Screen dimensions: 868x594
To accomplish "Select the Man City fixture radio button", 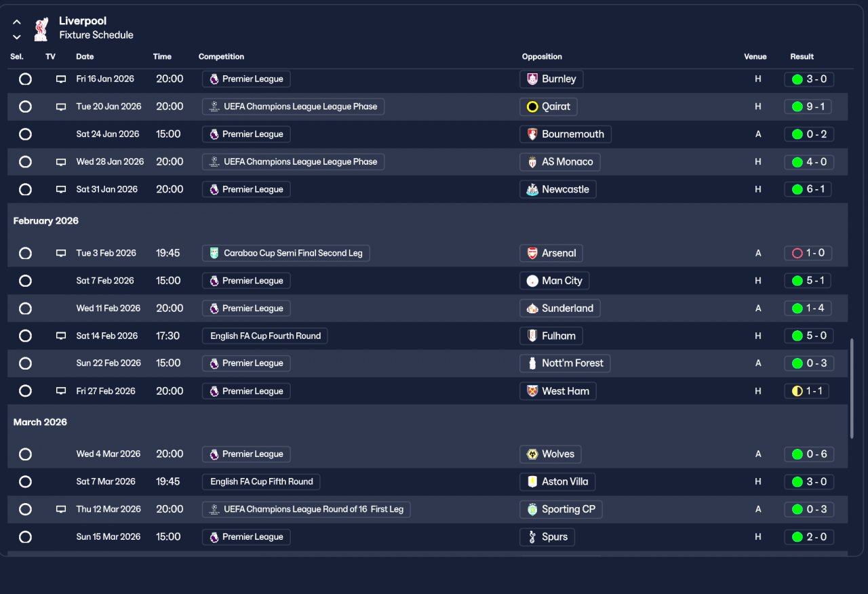I will [x=25, y=281].
